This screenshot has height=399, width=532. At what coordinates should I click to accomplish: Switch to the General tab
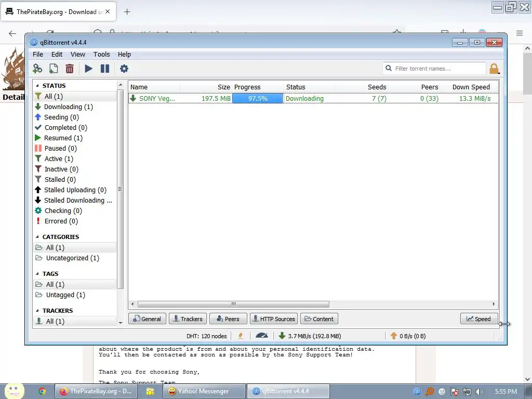147,318
